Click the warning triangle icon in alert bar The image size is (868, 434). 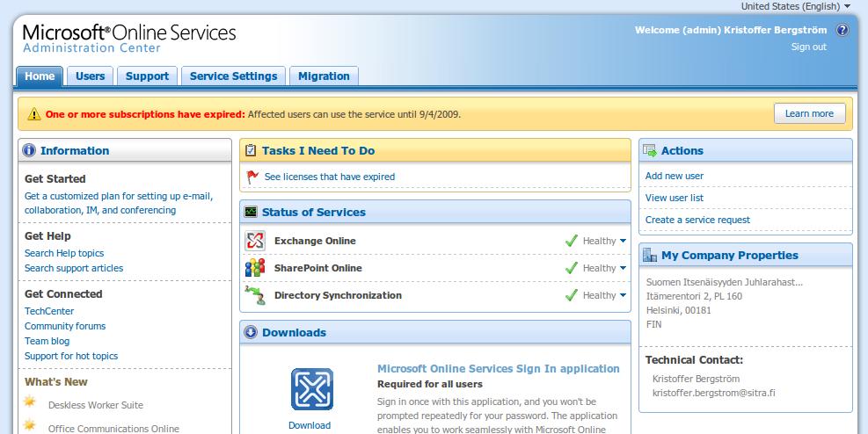point(34,114)
